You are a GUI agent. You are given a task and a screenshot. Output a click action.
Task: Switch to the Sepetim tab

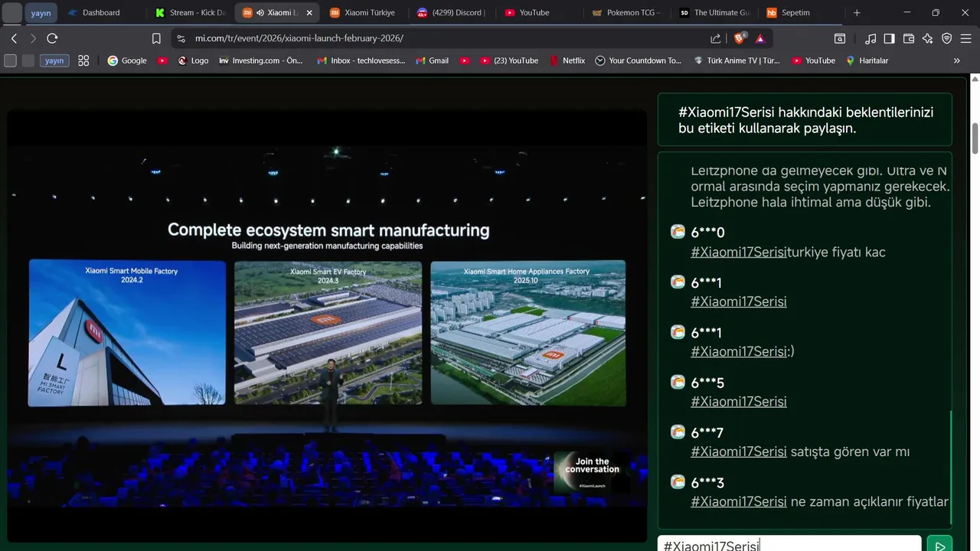pos(802,12)
